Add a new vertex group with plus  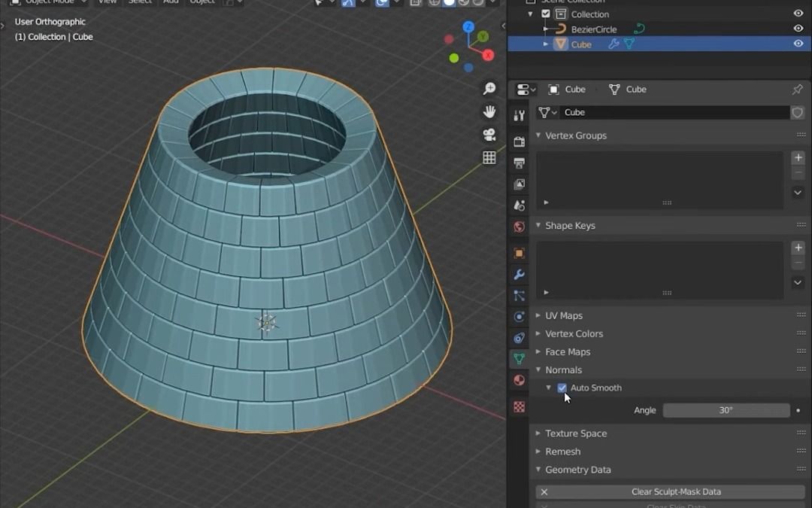(x=798, y=157)
